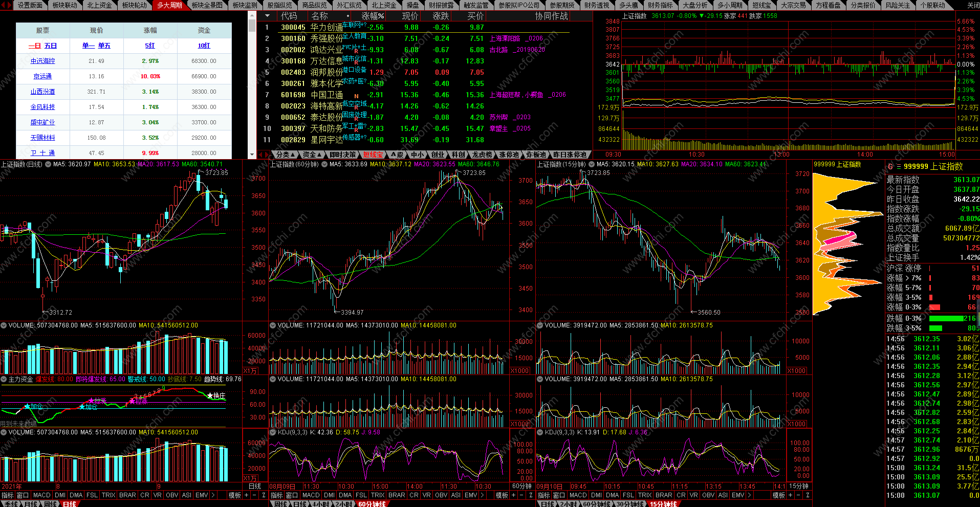Click the scroll-down arrow of the stock table
The width and height of the screenshot is (980, 507).
(x=252, y=155)
